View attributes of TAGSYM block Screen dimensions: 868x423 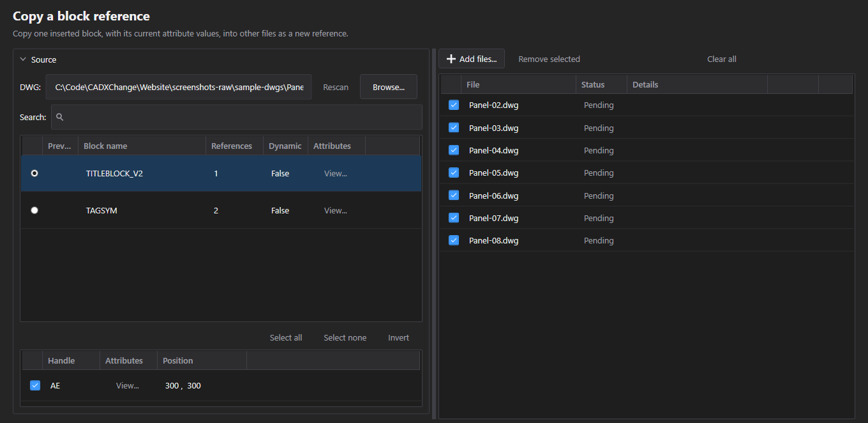tap(336, 210)
